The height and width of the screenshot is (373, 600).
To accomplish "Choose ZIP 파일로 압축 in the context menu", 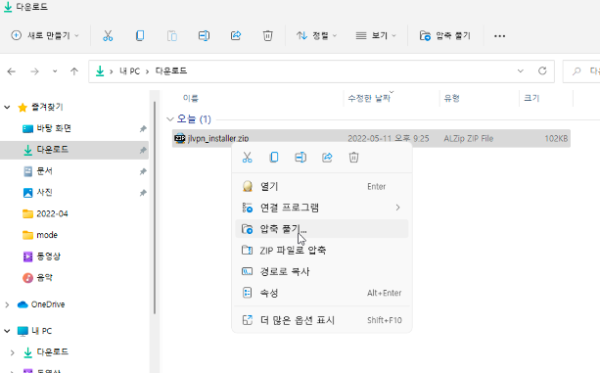I will click(321, 250).
